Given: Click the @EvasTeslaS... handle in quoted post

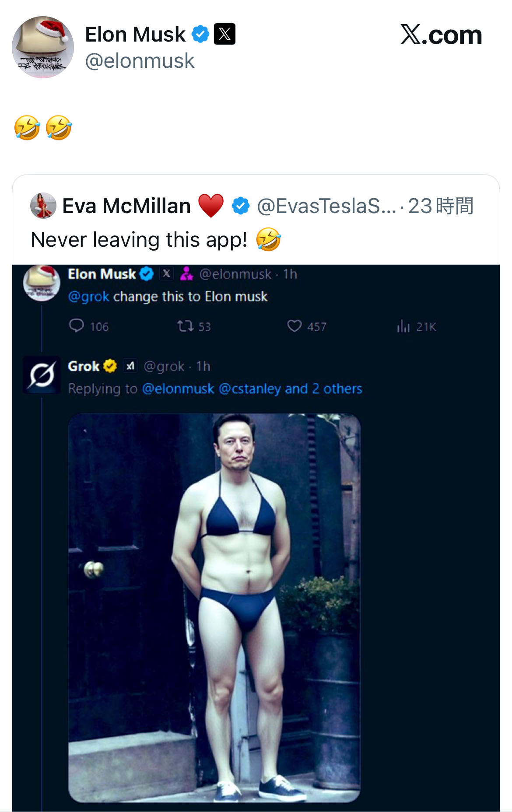Looking at the screenshot, I should click(326, 206).
